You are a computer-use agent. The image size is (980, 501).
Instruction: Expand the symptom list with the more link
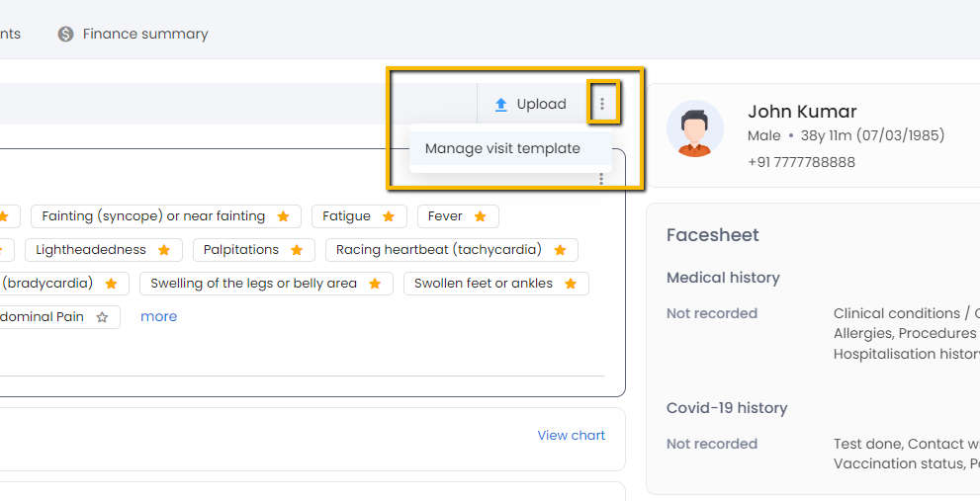click(x=158, y=316)
